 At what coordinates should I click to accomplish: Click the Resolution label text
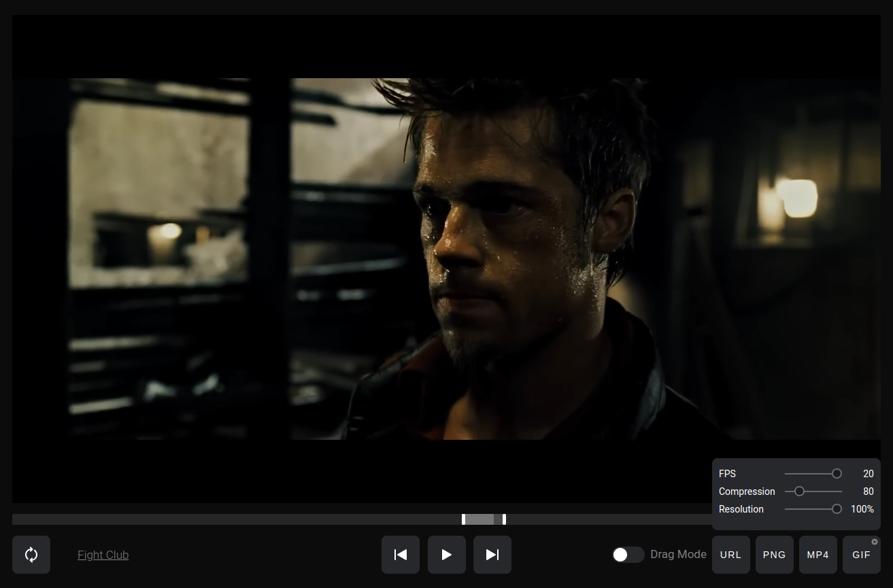pyautogui.click(x=741, y=509)
